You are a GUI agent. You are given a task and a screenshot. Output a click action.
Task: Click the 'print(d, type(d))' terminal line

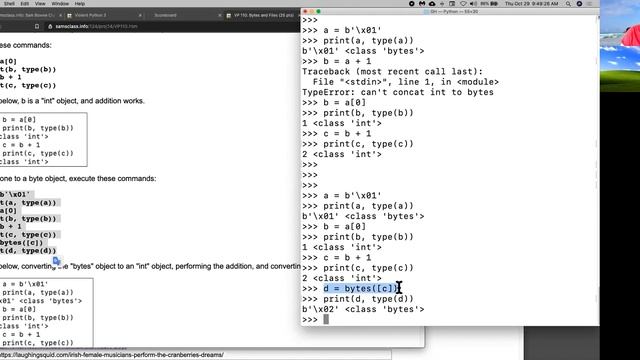click(368, 299)
